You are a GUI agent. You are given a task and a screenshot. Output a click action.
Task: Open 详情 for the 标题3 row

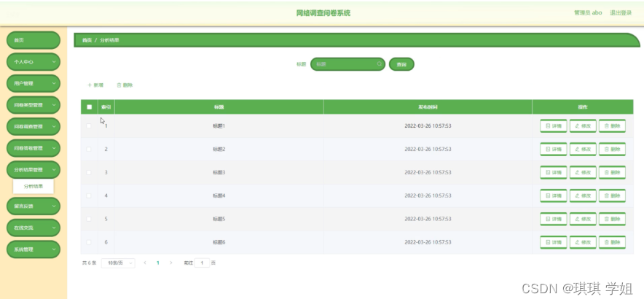point(553,172)
